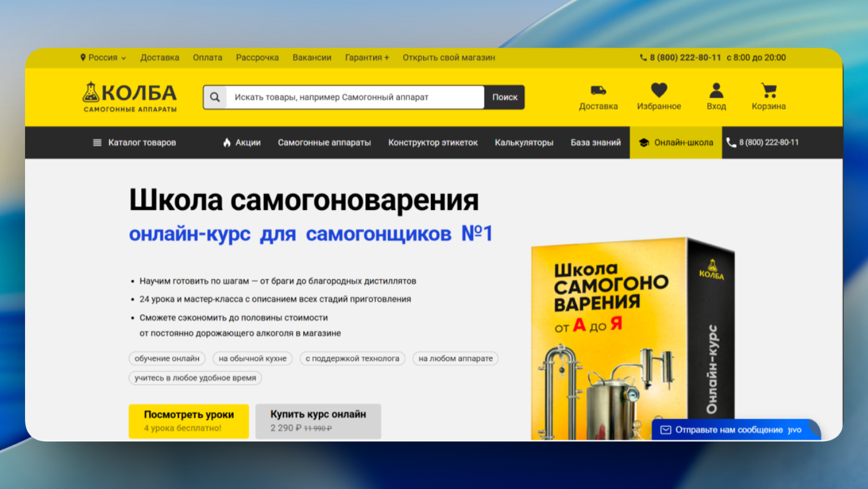868x489 pixels.
Task: Open the Каталог товаров menu
Action: tap(135, 143)
